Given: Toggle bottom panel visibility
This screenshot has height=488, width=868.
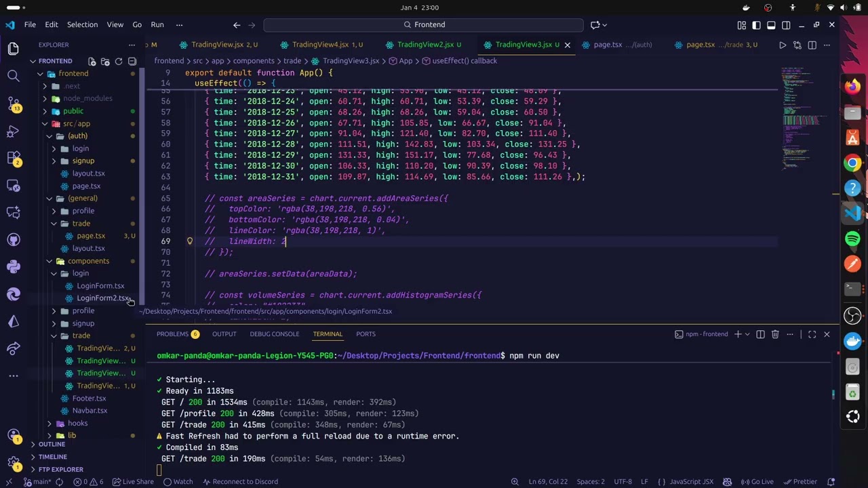Looking at the screenshot, I should click(771, 25).
